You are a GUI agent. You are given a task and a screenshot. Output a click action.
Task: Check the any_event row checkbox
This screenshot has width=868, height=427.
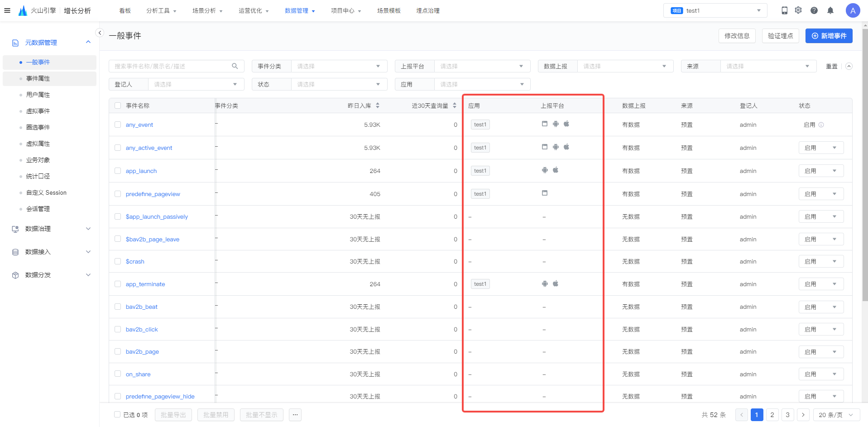118,125
